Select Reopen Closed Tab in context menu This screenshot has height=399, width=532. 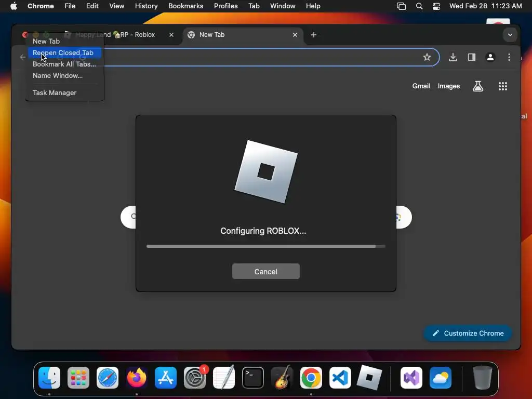click(x=64, y=52)
